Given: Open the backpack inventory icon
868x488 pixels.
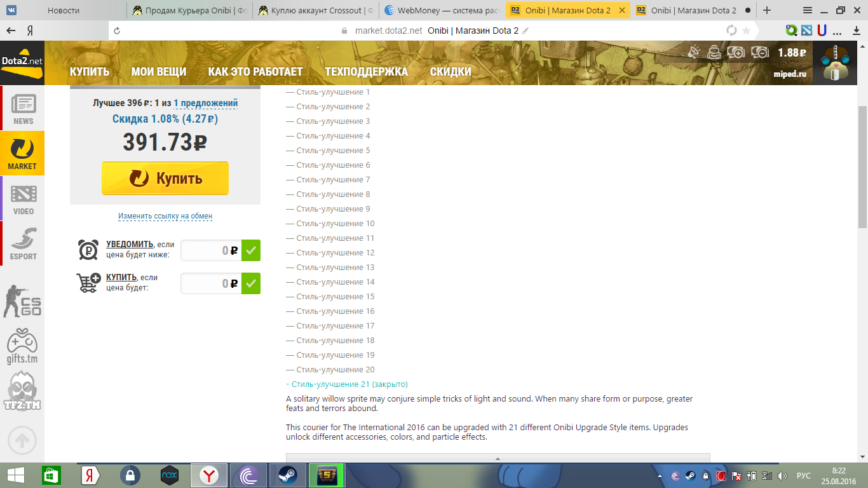Looking at the screenshot, I should (714, 52).
